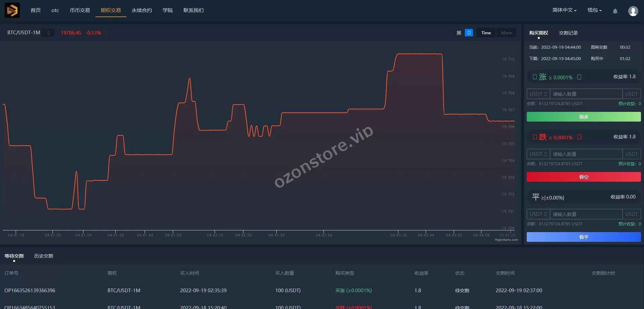
Task: Toggle the blue light theme button
Action: coord(469,33)
